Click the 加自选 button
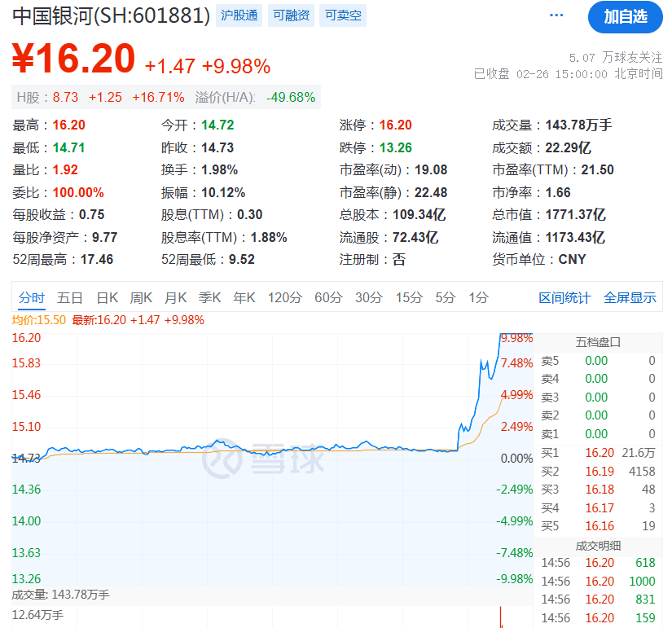This screenshot has height=628, width=672. coord(626,17)
